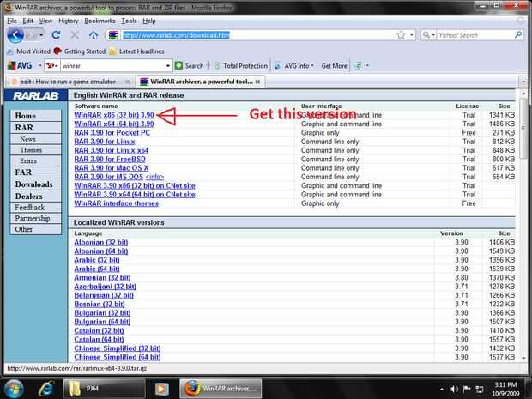Image resolution: width=532 pixels, height=399 pixels.
Task: Open RAR 3.90 for Pocket PC link
Action: (x=112, y=133)
